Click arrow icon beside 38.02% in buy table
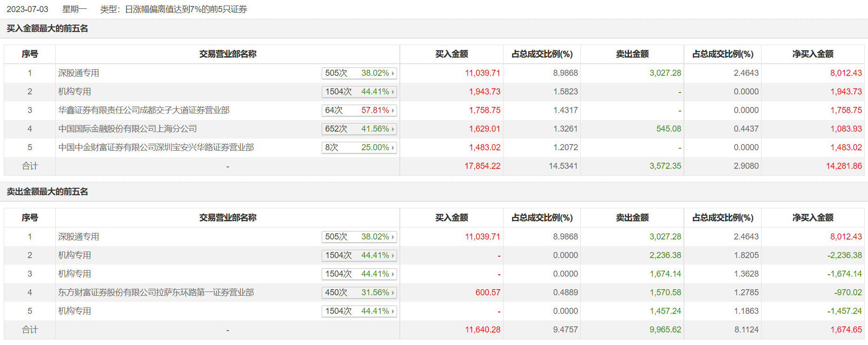The height and width of the screenshot is (345, 868). (393, 73)
